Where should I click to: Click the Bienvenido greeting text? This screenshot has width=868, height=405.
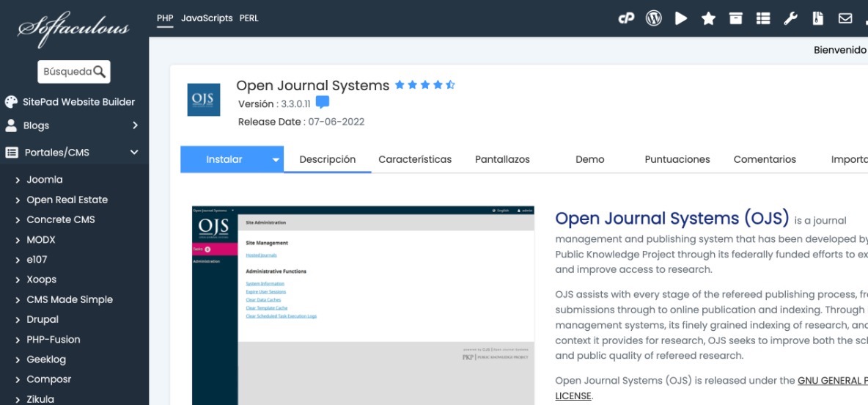point(839,51)
